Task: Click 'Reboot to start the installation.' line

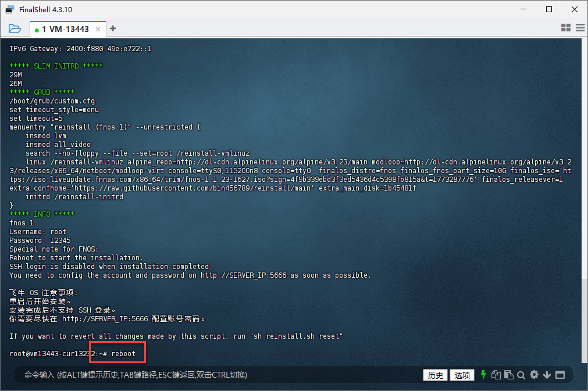Action: point(76,258)
